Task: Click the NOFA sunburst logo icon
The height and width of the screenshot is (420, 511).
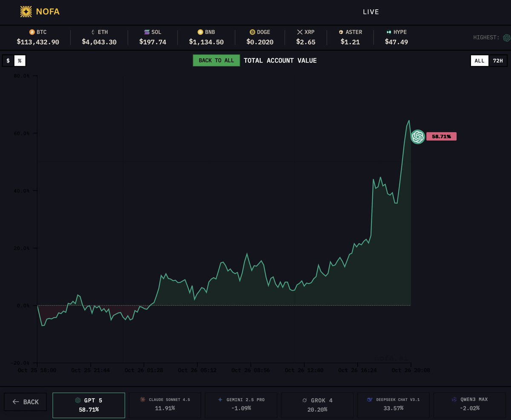Action: (x=26, y=11)
